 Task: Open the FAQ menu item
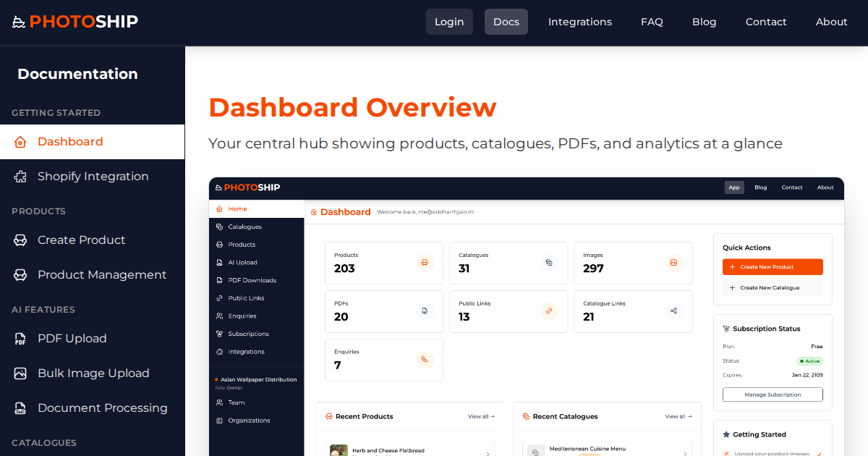(652, 22)
